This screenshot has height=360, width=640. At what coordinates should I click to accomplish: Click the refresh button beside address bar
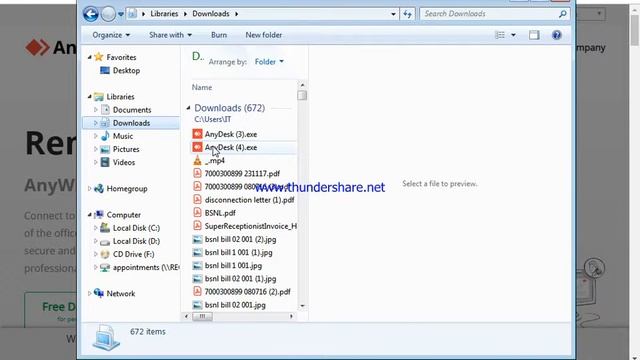click(407, 14)
